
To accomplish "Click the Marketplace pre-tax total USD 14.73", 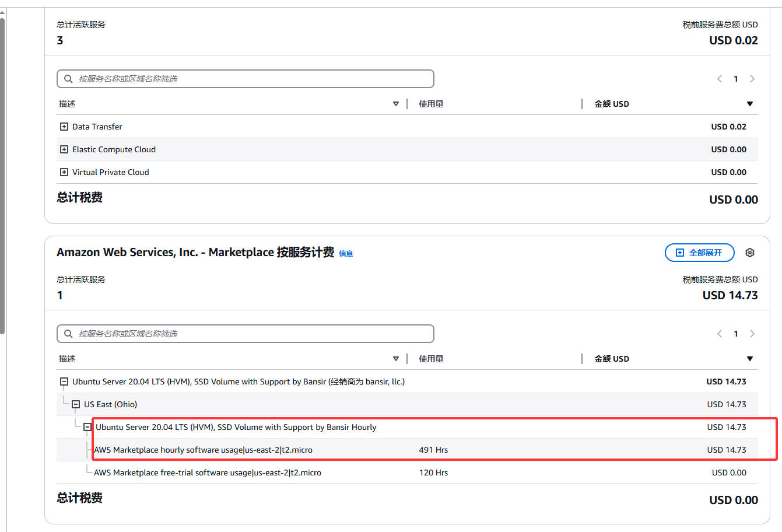I will [730, 295].
